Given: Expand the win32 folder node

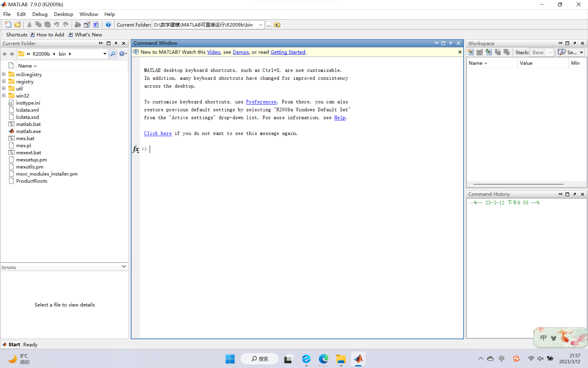Looking at the screenshot, I should [x=4, y=95].
